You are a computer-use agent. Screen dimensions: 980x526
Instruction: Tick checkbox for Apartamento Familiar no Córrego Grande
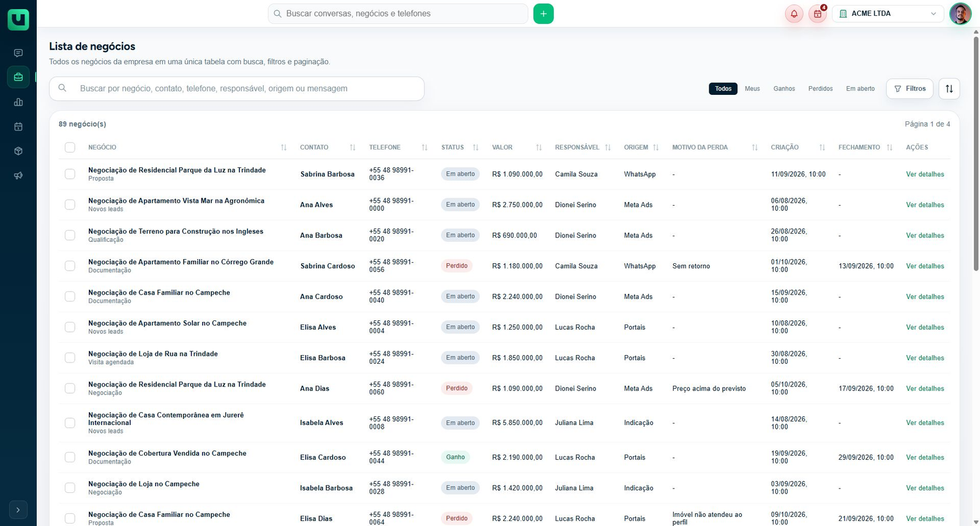point(70,266)
